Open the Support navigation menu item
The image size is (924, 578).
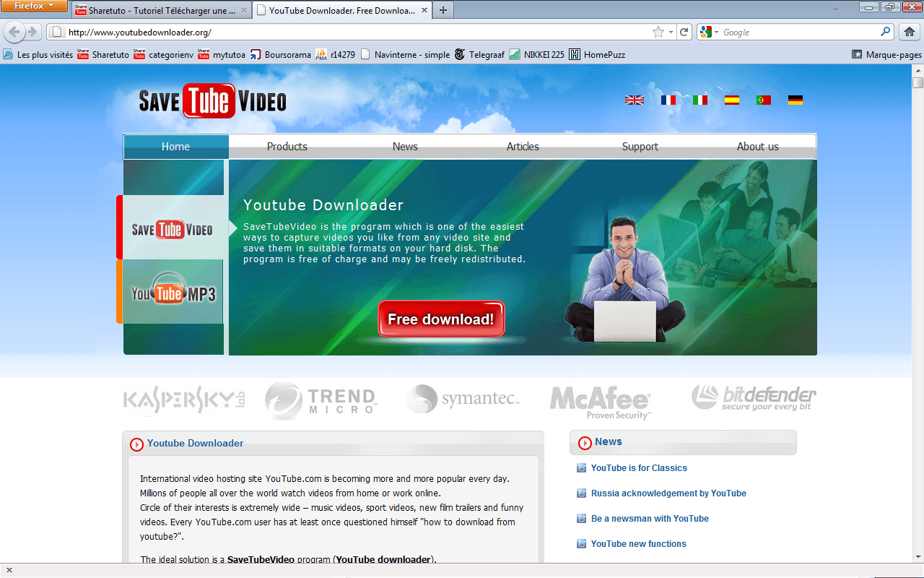pos(640,147)
